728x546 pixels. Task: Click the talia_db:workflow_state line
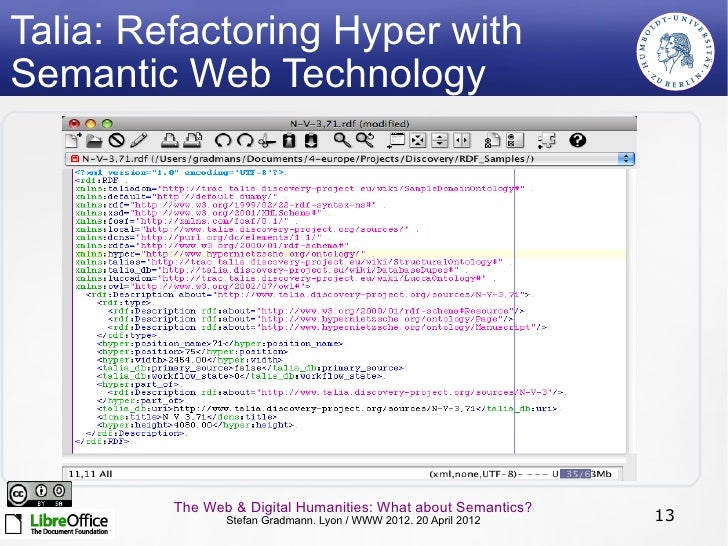[240, 376]
